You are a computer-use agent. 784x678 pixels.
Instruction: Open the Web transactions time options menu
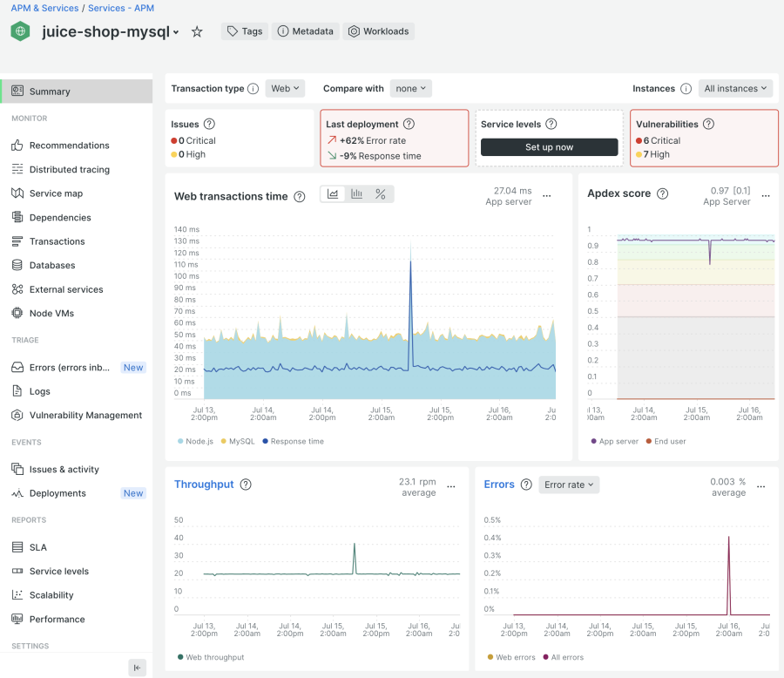click(547, 196)
